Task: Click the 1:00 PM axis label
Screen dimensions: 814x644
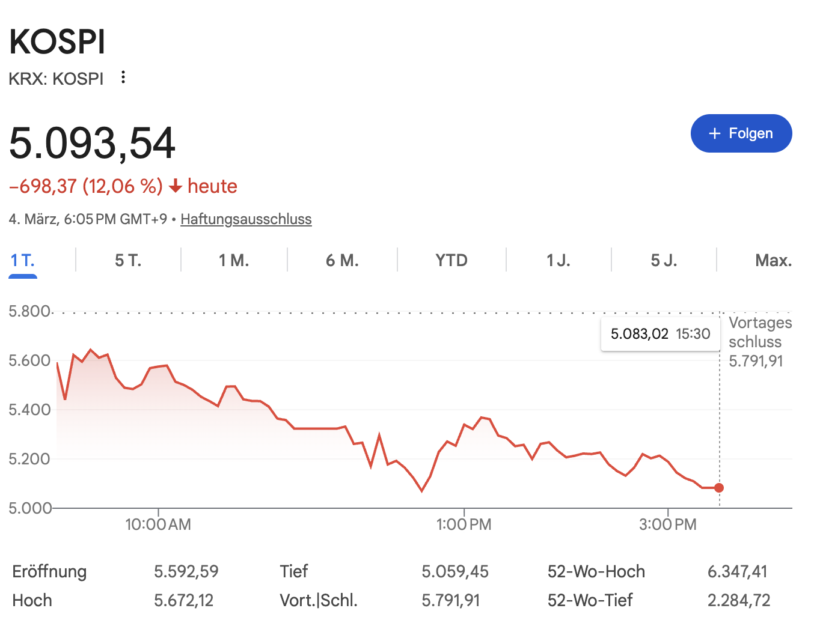Action: point(464,524)
